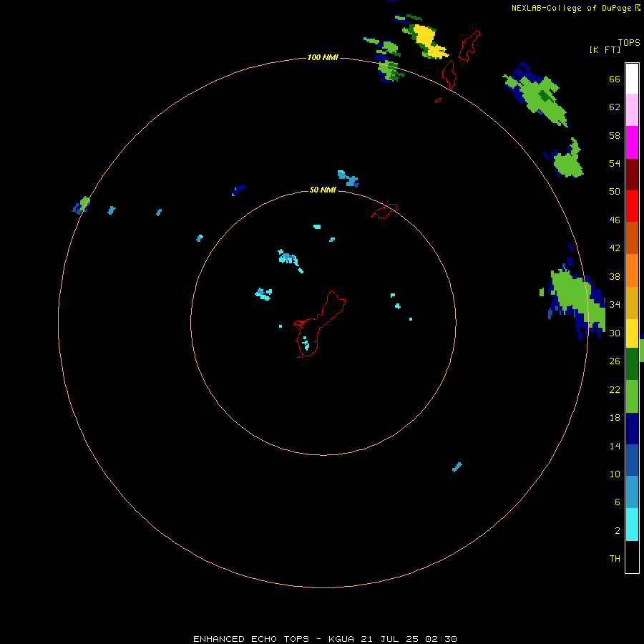Screen dimensions: 644x644
Task: Click the cyan echo inside Guam outline
Action: click(306, 343)
